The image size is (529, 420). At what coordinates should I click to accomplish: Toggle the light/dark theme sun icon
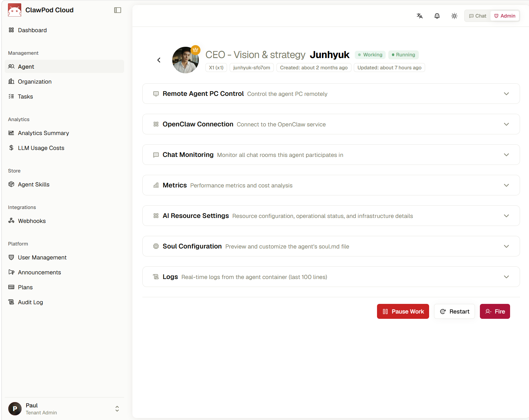[x=454, y=16]
